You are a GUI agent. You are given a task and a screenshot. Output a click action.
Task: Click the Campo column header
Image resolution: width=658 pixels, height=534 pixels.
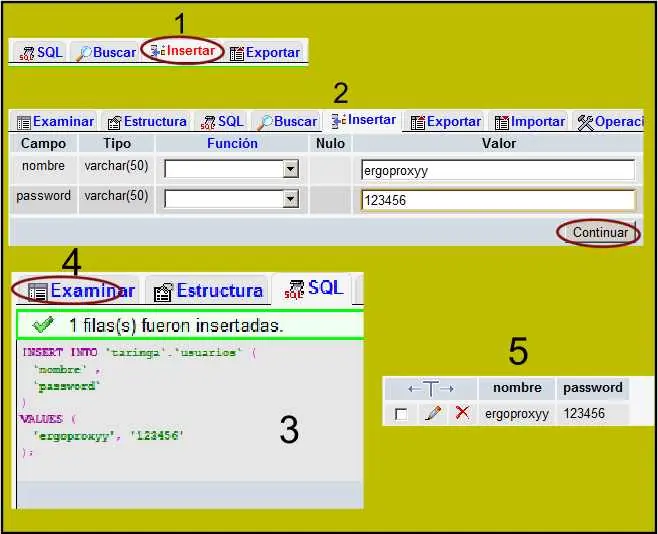click(x=43, y=143)
